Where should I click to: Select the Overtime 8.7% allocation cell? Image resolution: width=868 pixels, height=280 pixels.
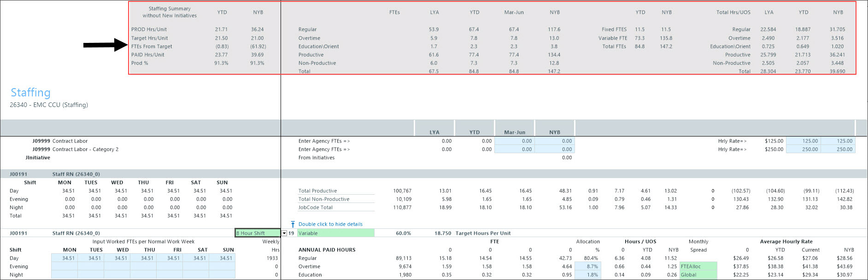pos(587,267)
